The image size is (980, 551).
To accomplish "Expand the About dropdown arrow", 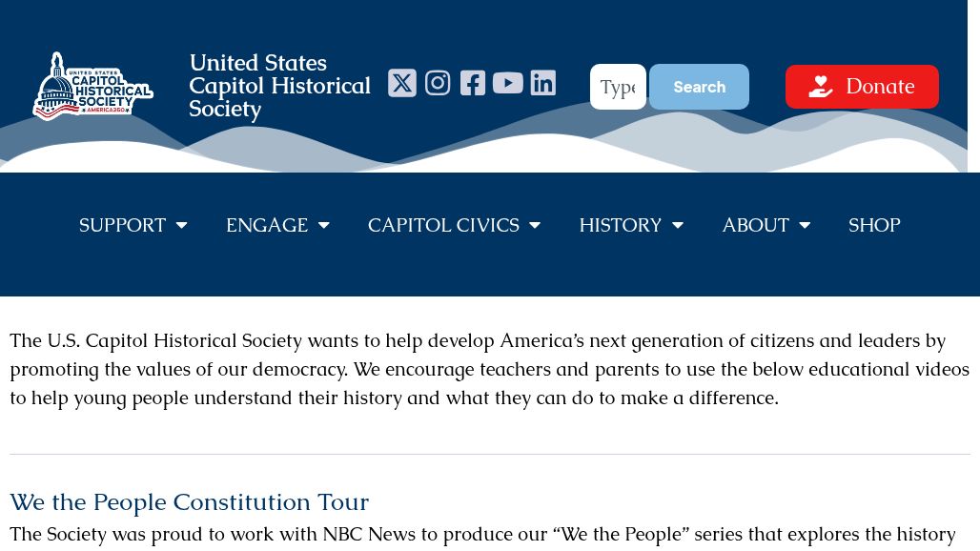I will (805, 226).
